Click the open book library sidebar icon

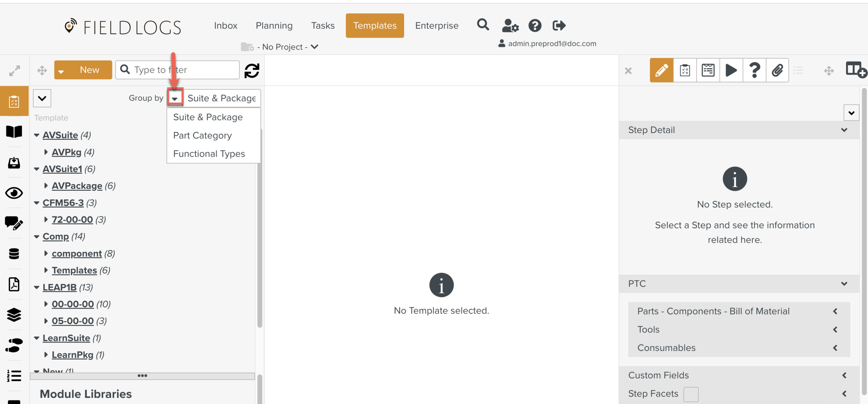point(14,132)
